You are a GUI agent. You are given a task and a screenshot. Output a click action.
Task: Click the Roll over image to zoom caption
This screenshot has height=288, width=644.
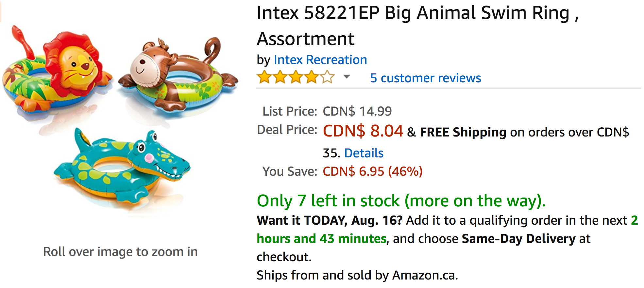tap(120, 252)
